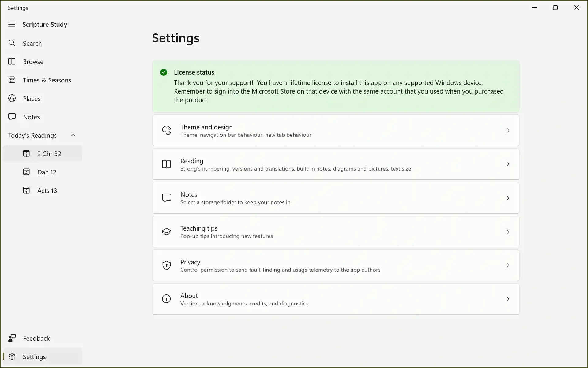Click the palette icon for Theme and design
Viewport: 588px width, 368px height.
pos(166,130)
